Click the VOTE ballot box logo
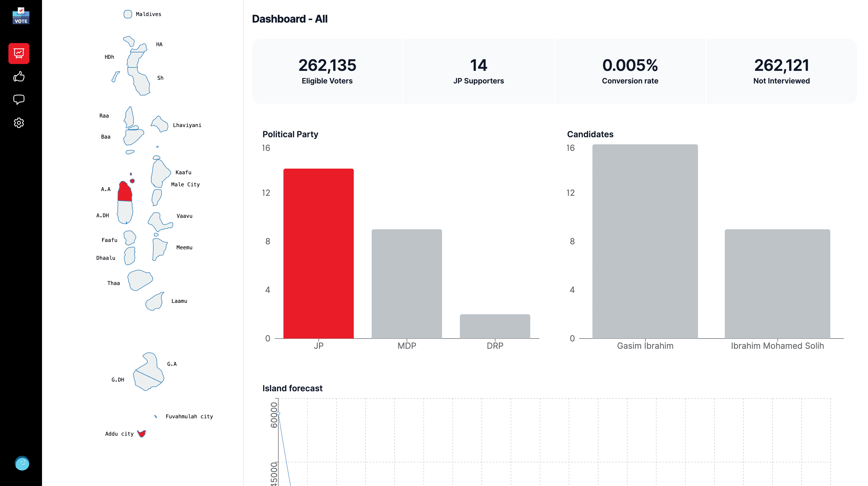 click(21, 16)
